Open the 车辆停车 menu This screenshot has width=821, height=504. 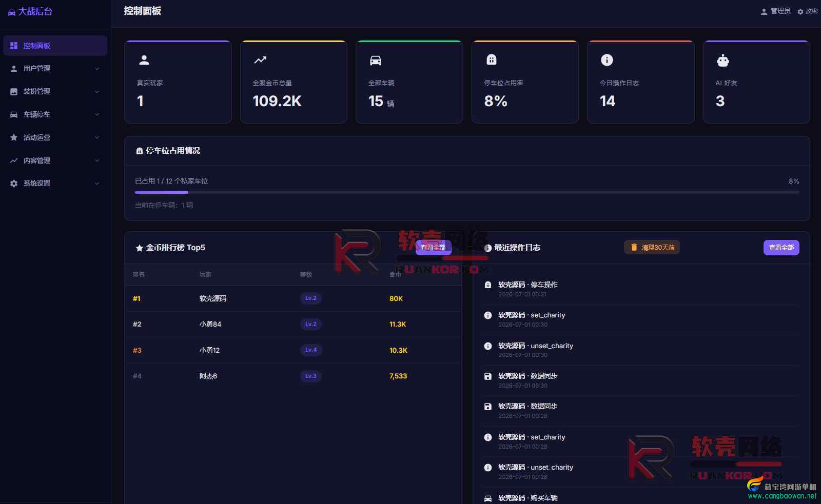pos(55,114)
